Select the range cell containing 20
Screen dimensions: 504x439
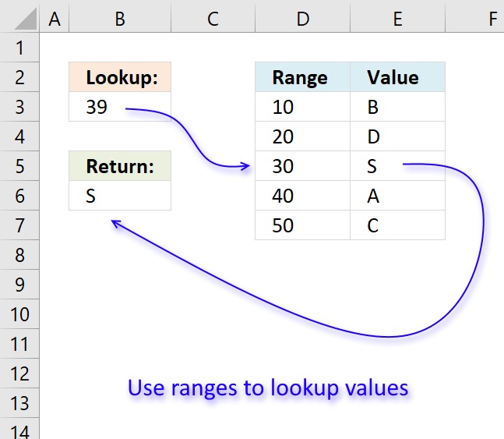(x=302, y=137)
